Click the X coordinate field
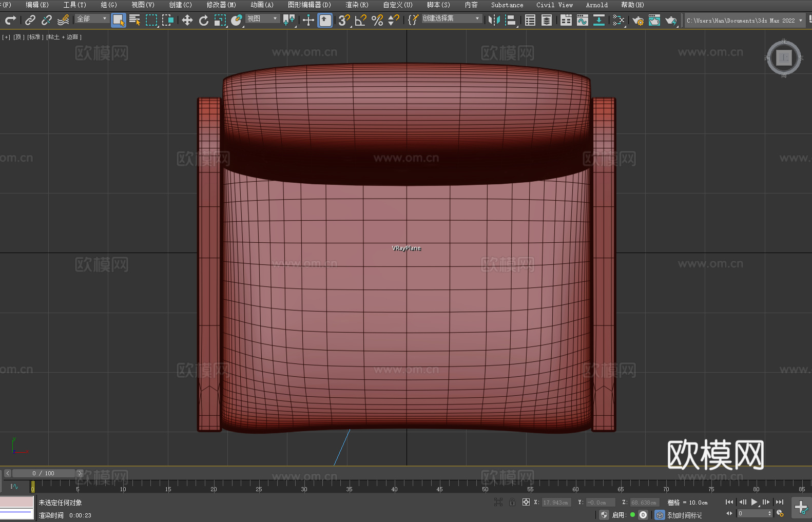Screen dimensions: 812x522 (x=556, y=502)
